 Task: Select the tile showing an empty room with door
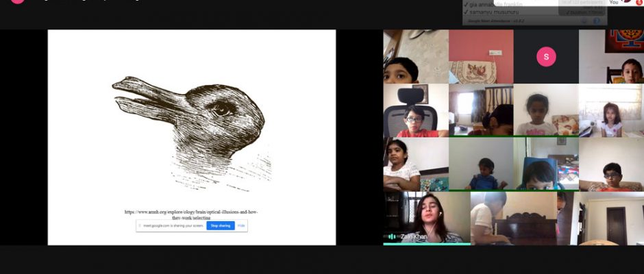(x=600, y=218)
